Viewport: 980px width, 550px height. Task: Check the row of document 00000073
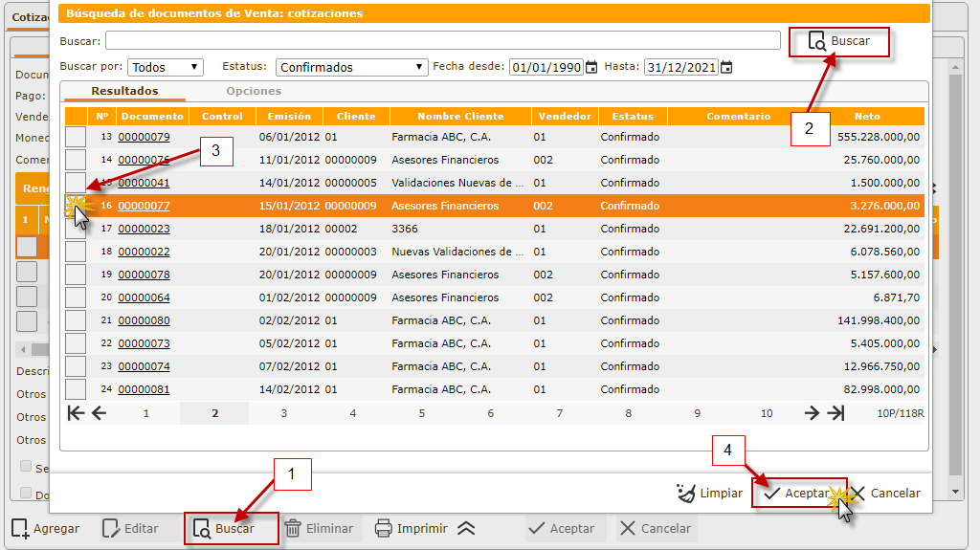[76, 343]
